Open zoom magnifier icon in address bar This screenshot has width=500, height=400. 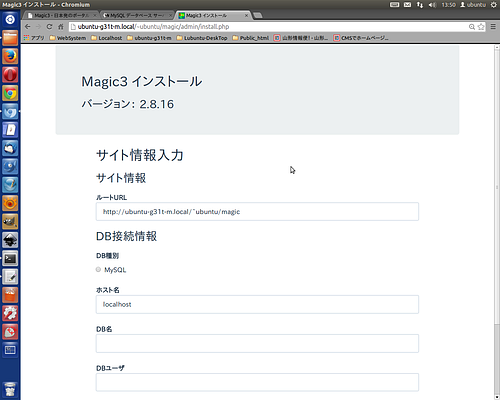(472, 27)
